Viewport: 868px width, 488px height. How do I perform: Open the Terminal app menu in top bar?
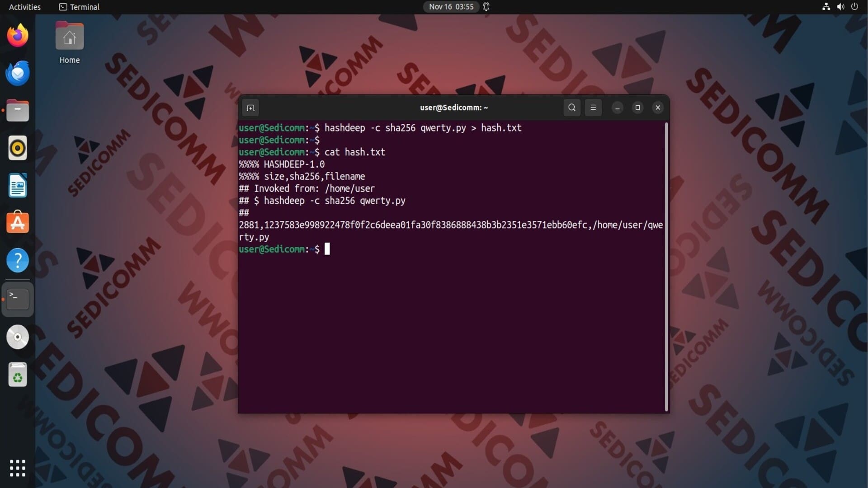80,7
